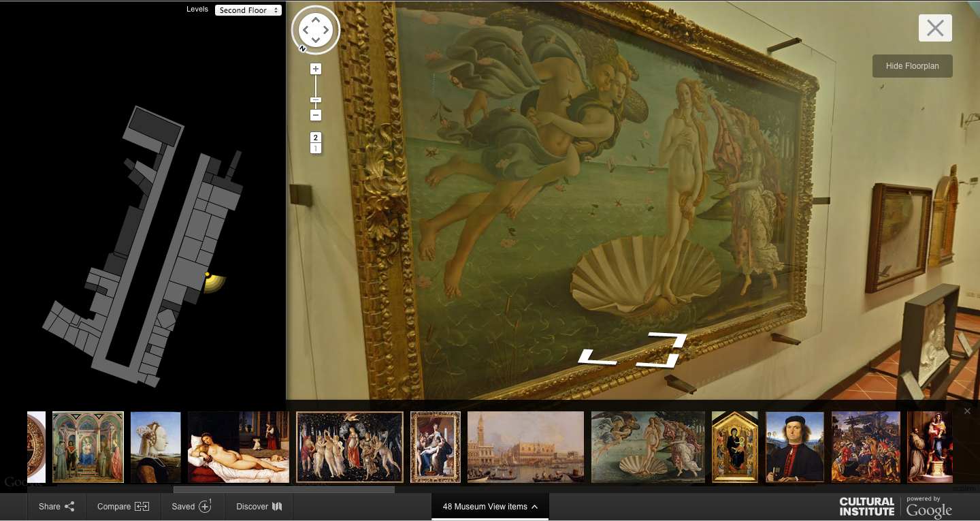The image size is (980, 521).
Task: Select the reclining nude Venus thumbnail
Action: [x=238, y=447]
